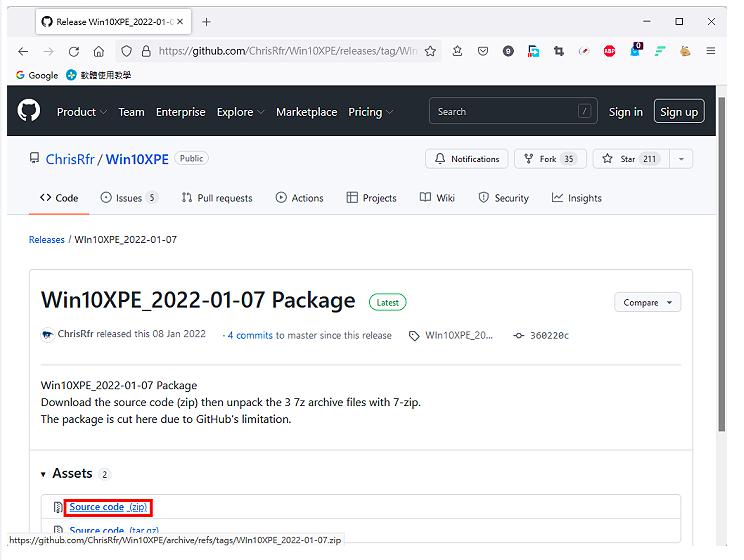744x560 pixels.
Task: Open the Insights tab
Action: [x=576, y=198]
